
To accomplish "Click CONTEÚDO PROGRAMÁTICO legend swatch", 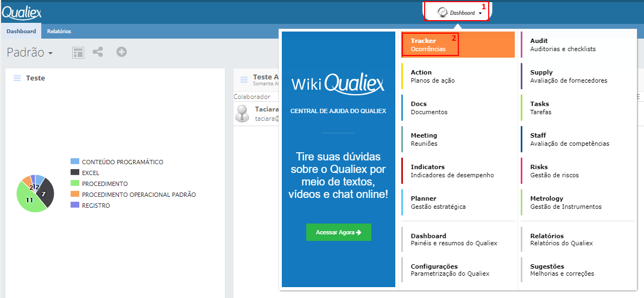I will tap(75, 162).
